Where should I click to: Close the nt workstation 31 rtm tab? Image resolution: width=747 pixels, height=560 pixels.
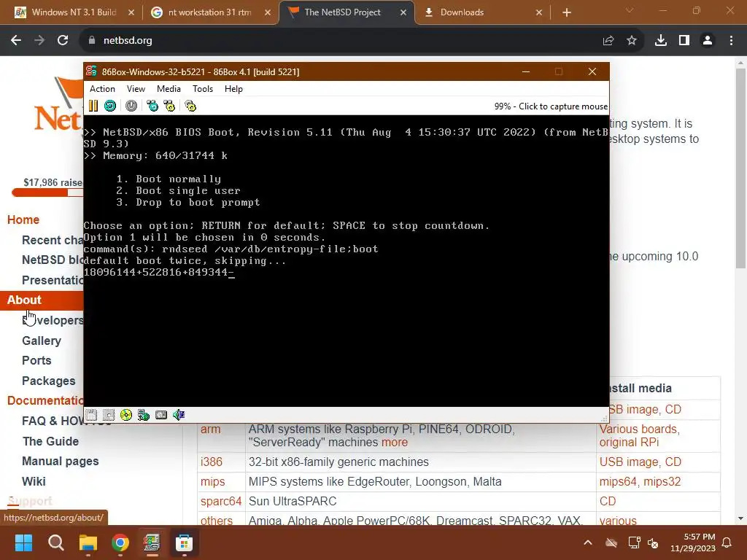pos(268,12)
